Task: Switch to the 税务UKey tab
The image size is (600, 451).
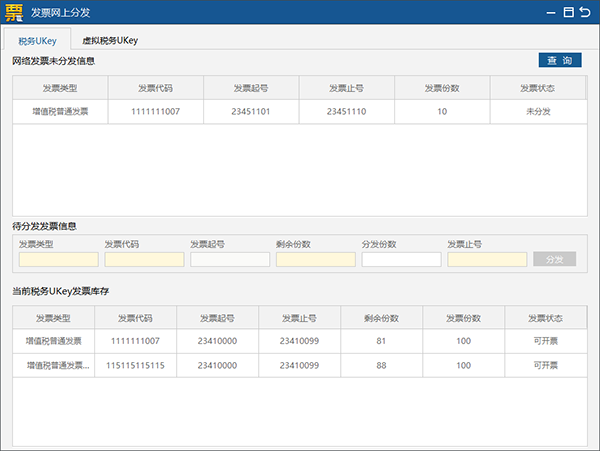Action: tap(37, 40)
